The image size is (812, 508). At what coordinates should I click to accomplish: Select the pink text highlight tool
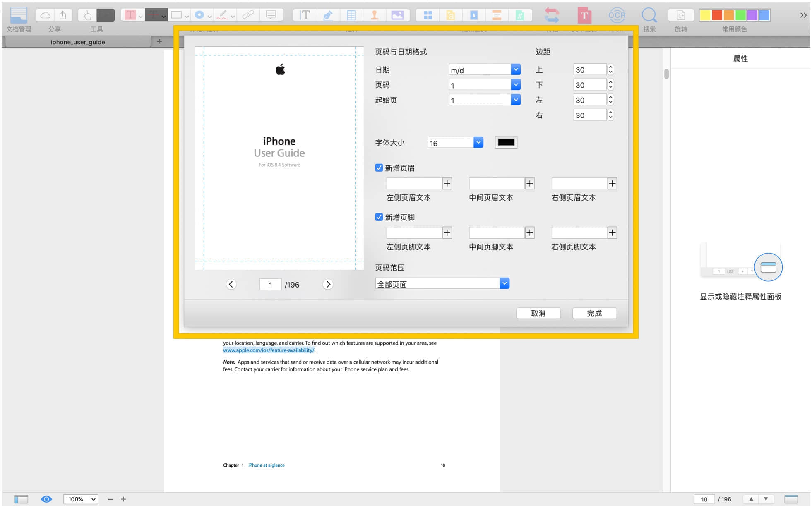(x=130, y=15)
